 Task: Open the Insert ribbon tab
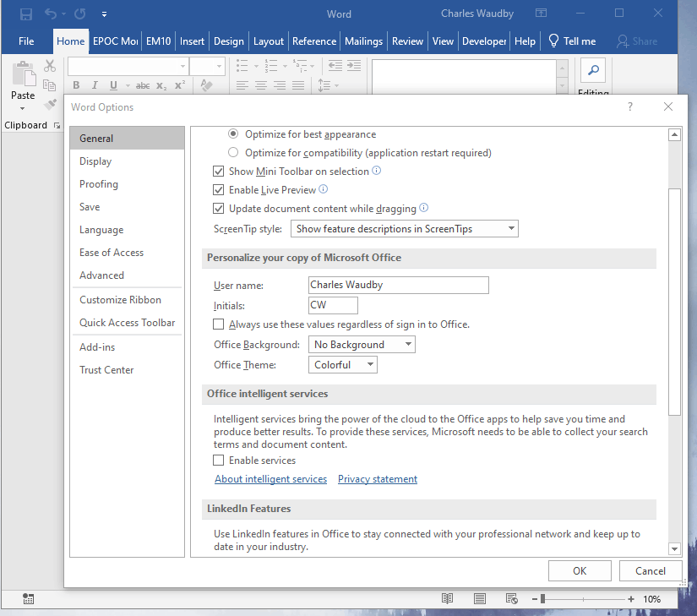click(x=192, y=41)
